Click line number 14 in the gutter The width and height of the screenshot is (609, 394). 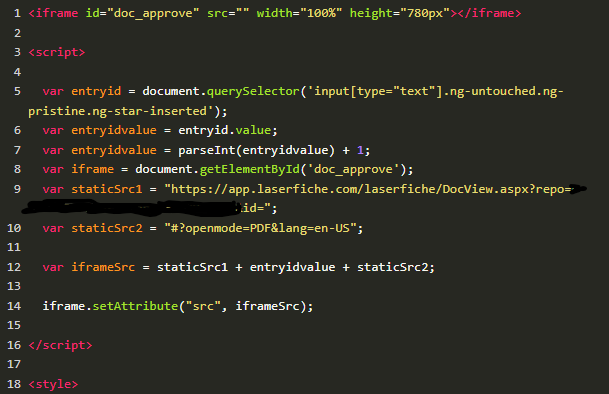[x=14, y=306]
